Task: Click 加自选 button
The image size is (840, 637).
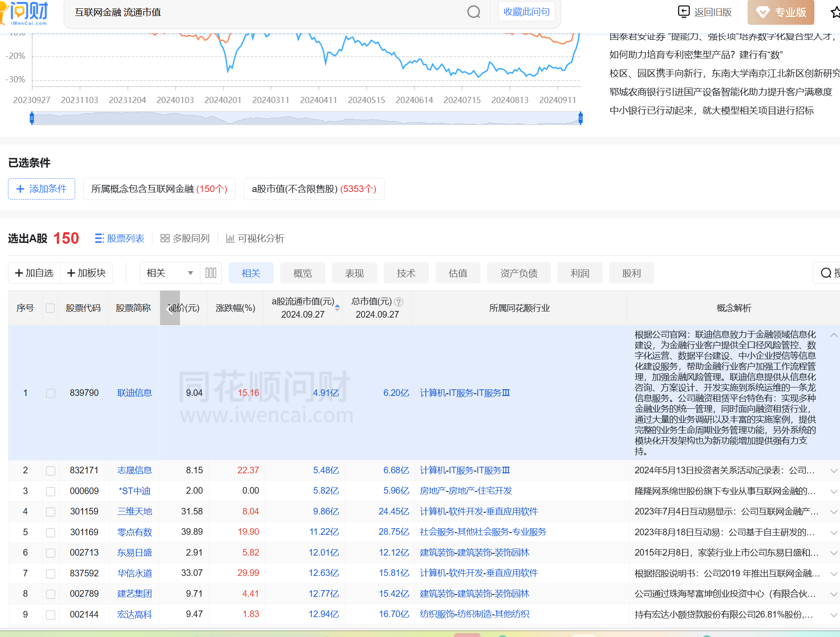Action: click(x=34, y=273)
